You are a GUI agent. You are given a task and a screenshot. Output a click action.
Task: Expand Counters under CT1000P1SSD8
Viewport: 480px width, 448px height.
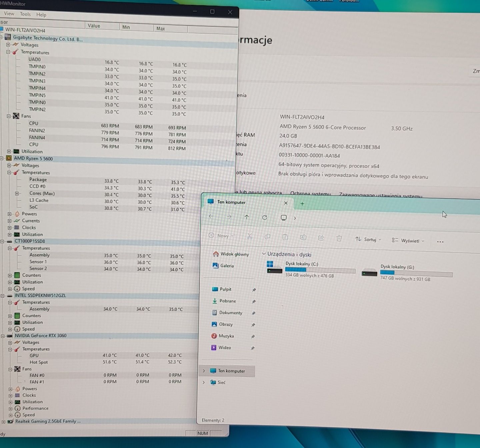pyautogui.click(x=10, y=275)
